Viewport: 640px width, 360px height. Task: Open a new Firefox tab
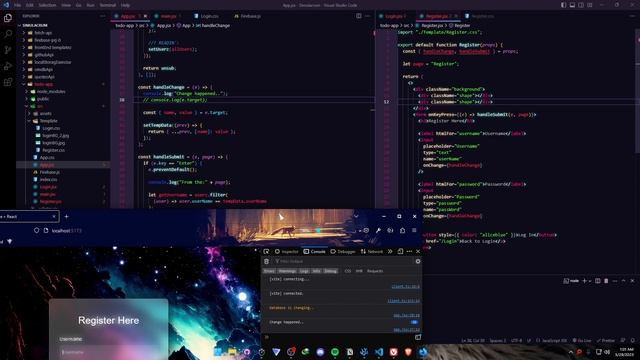(67, 216)
